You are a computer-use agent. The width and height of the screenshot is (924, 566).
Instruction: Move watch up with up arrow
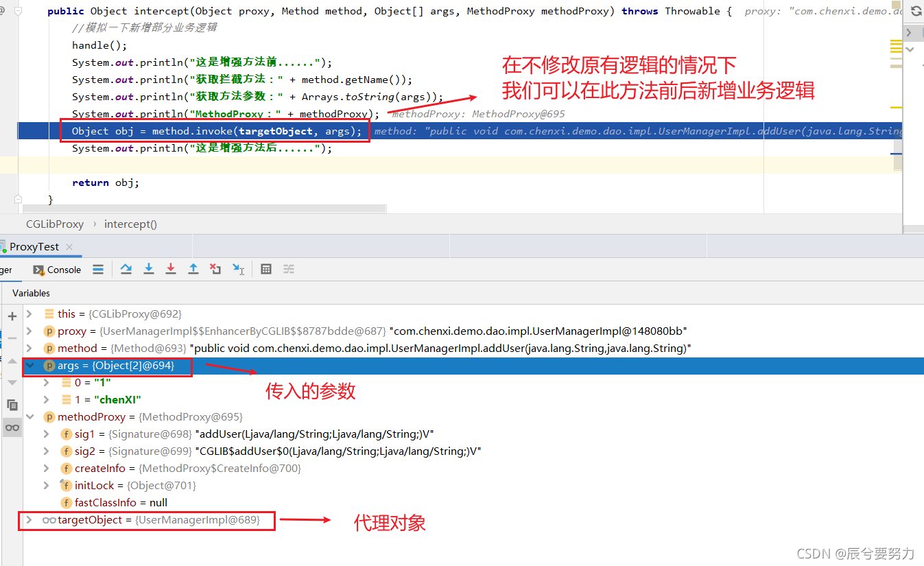pyautogui.click(x=12, y=361)
